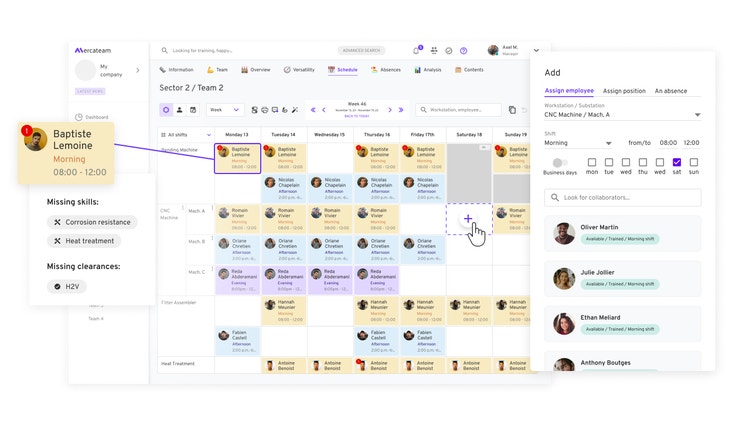750x422 pixels.
Task: Click the Workstation, employee search field
Action: click(458, 110)
